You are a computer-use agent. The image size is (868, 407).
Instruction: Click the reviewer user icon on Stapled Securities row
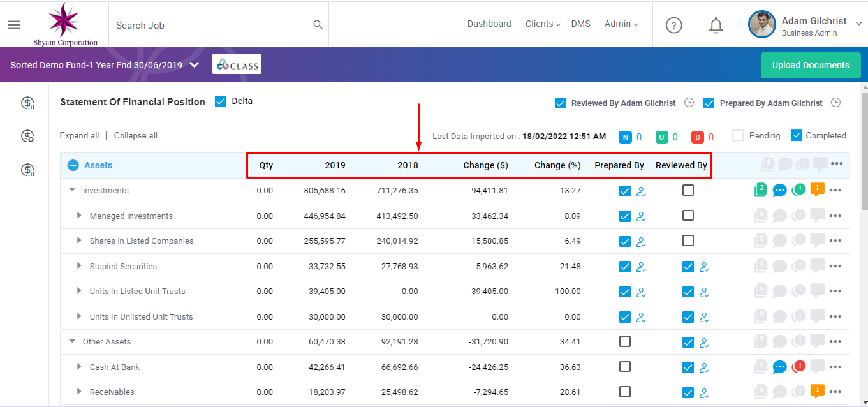tap(704, 267)
